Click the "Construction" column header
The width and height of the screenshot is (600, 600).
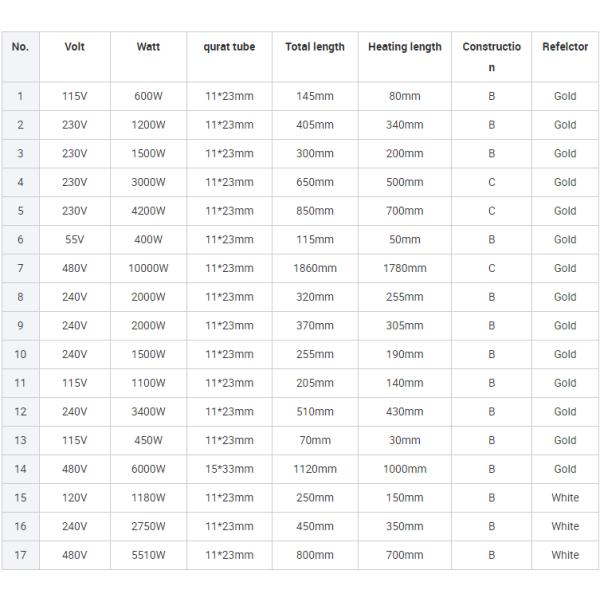tap(492, 57)
